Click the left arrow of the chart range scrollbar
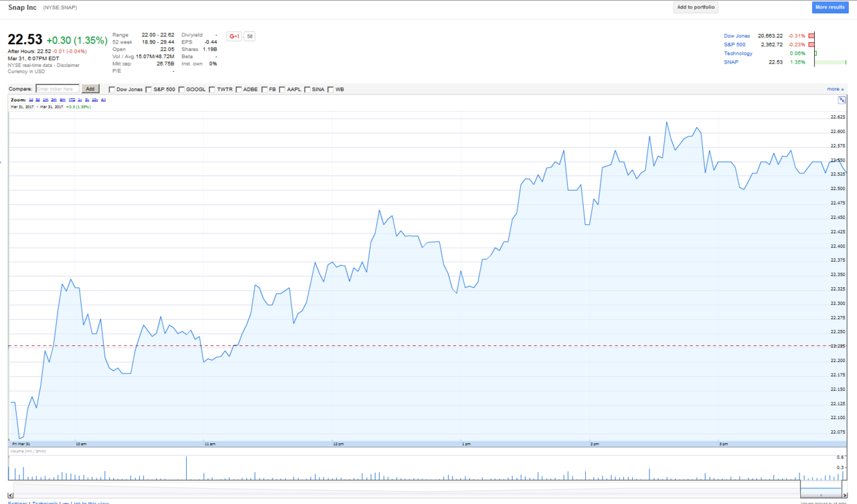Viewport: 857px width, 504px height. click(x=10, y=494)
